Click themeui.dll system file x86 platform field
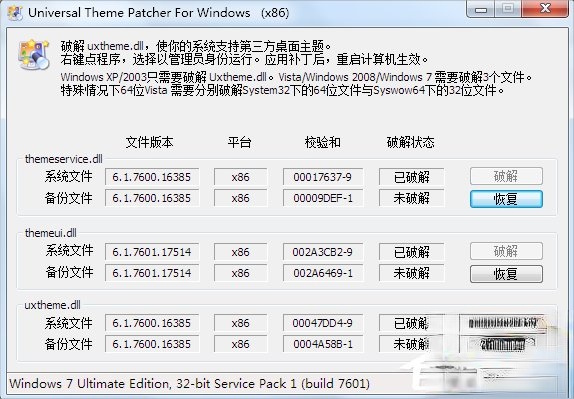This screenshot has width=574, height=399. point(241,252)
